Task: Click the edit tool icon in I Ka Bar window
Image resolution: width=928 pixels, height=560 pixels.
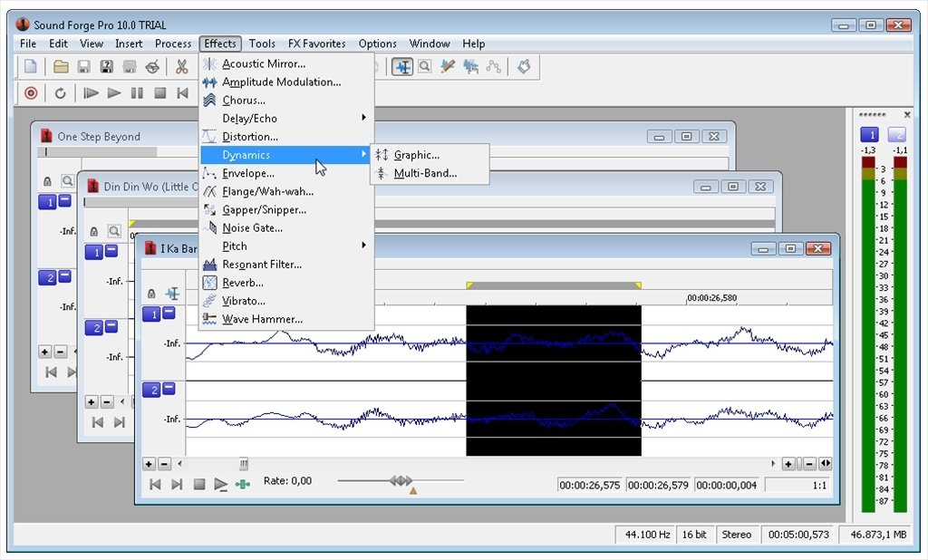Action: [x=172, y=294]
